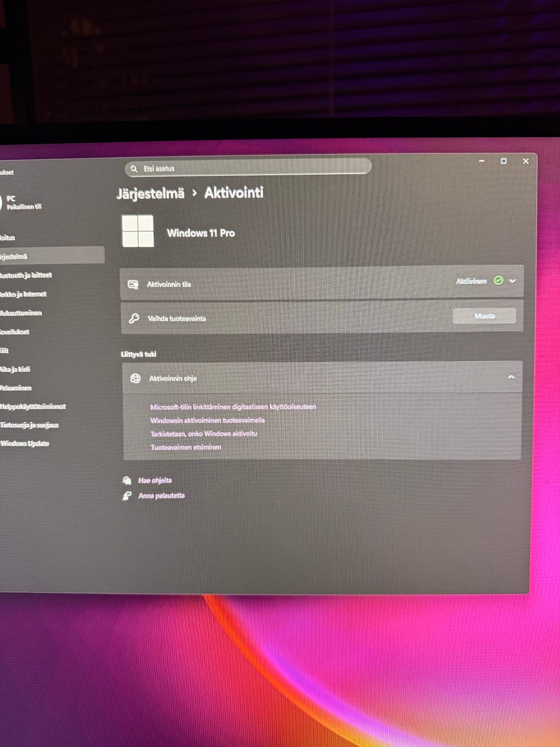560x747 pixels.
Task: Click the globe icon next to Aktivoinnin ohje
Action: 135,378
